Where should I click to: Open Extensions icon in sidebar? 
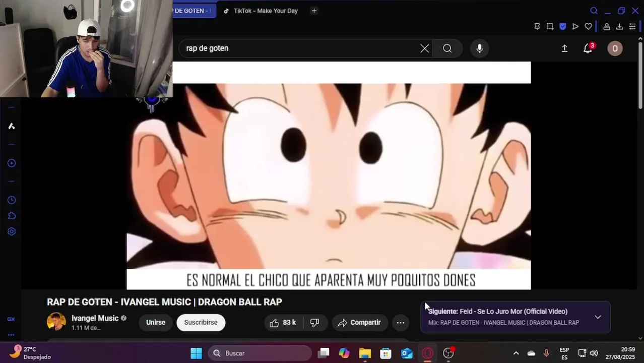pos(11,216)
